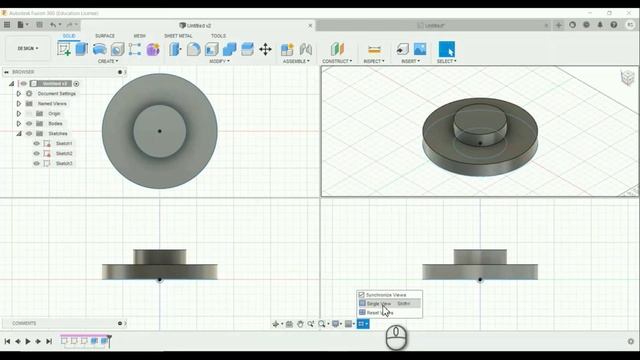The width and height of the screenshot is (640, 360).
Task: Select the Create Sketch tool
Action: coord(64,49)
